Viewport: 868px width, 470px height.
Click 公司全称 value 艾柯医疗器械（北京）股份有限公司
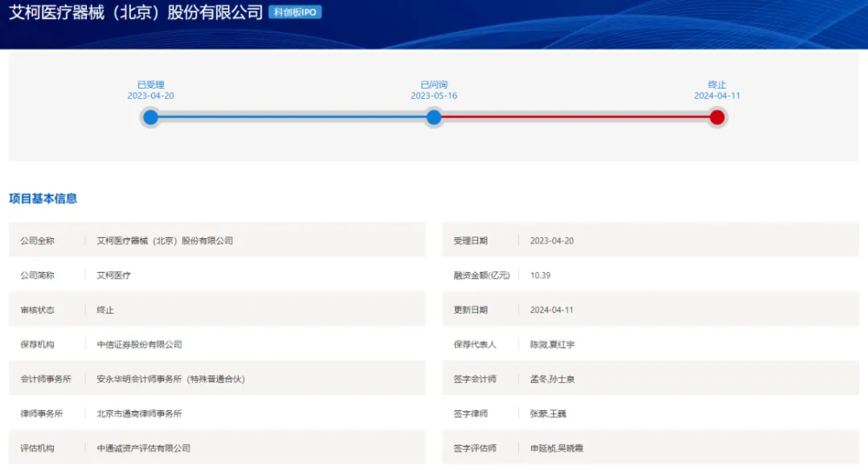(x=164, y=241)
